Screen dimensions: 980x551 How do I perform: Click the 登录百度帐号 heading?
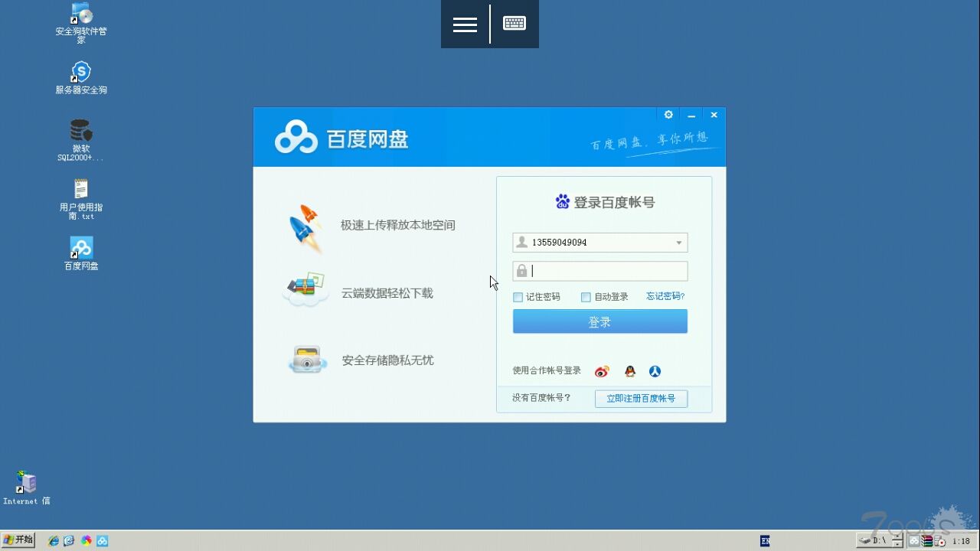pyautogui.click(x=614, y=203)
